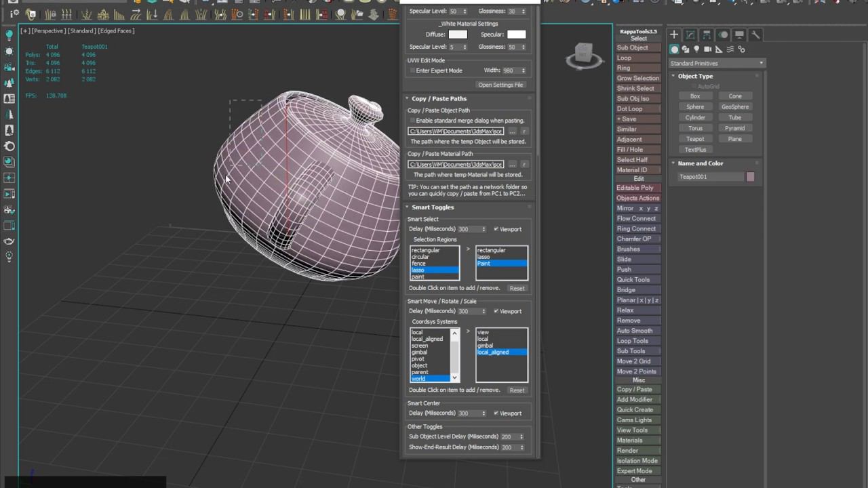Image resolution: width=868 pixels, height=488 pixels.
Task: Enable standard merge dialog when pasting
Action: (x=411, y=121)
